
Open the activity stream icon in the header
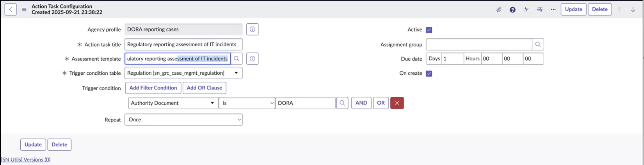point(526,9)
